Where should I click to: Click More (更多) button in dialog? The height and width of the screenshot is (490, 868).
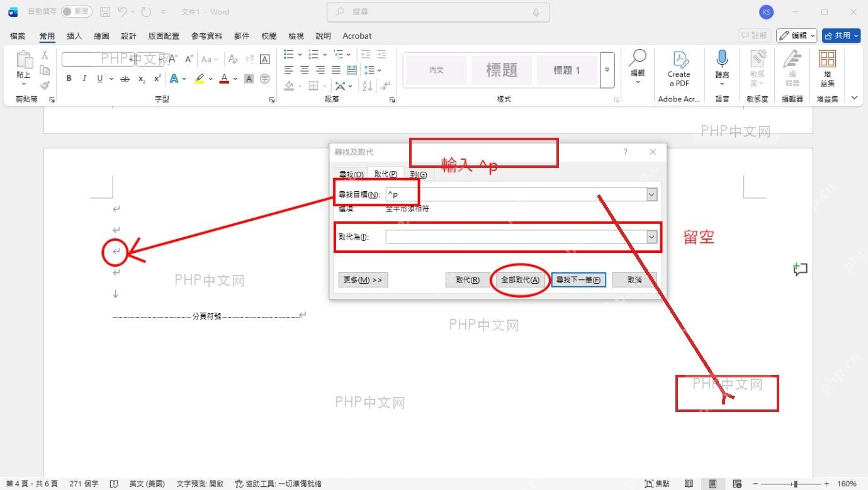point(363,280)
